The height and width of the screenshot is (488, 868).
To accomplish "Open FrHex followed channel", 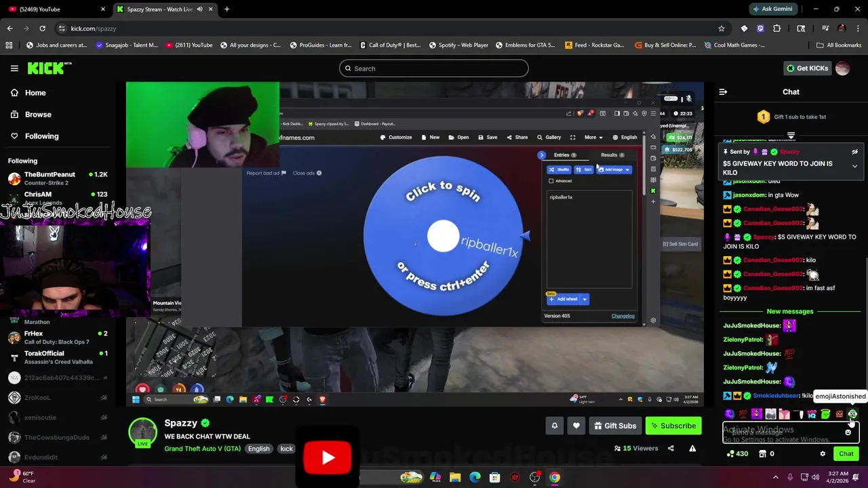I will [58, 337].
